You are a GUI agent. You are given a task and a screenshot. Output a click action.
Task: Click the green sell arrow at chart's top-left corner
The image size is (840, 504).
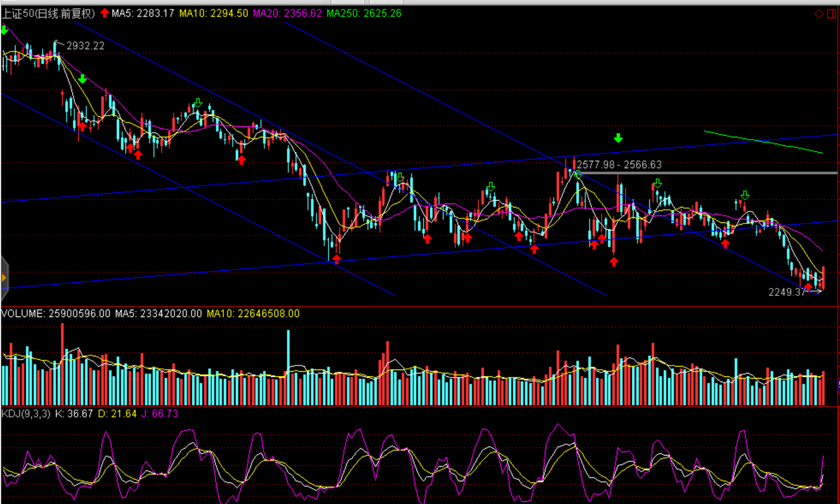(5, 30)
